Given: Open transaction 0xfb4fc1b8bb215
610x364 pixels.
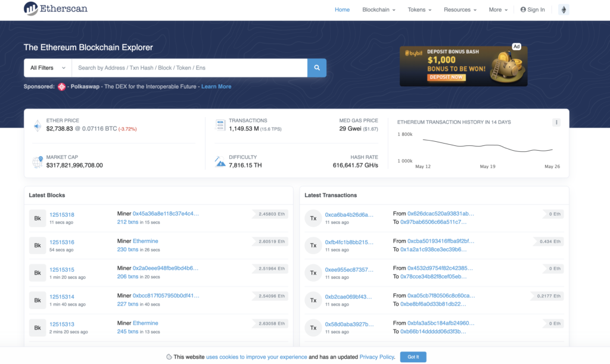Looking at the screenshot, I should coord(349,242).
